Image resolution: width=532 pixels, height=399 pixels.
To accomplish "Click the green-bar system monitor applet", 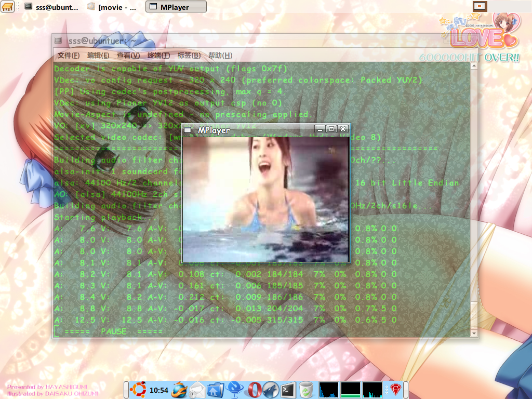I will pyautogui.click(x=351, y=390).
